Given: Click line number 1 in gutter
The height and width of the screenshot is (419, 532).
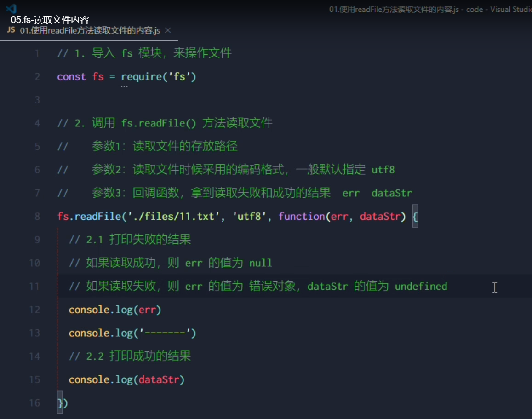Looking at the screenshot, I should point(37,53).
